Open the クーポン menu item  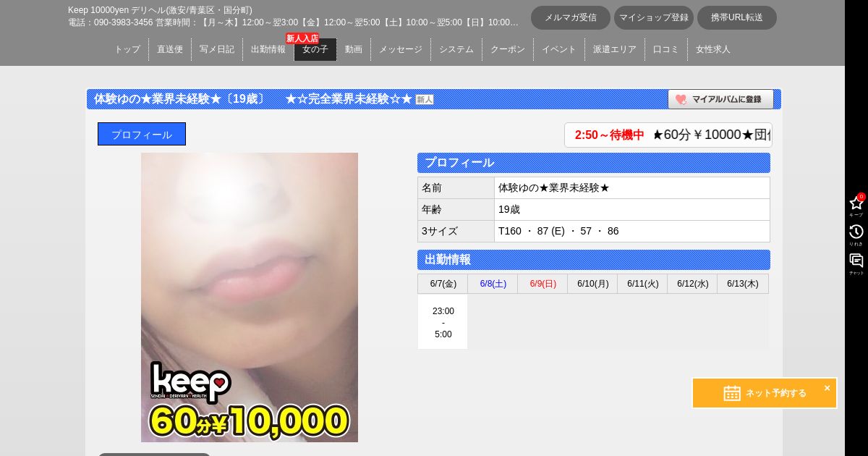coord(508,49)
